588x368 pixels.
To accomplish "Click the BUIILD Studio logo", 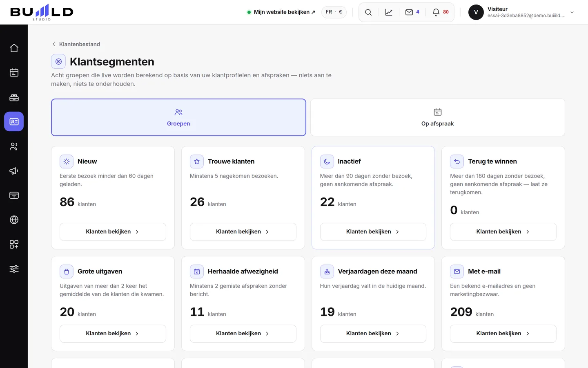I will tap(42, 12).
